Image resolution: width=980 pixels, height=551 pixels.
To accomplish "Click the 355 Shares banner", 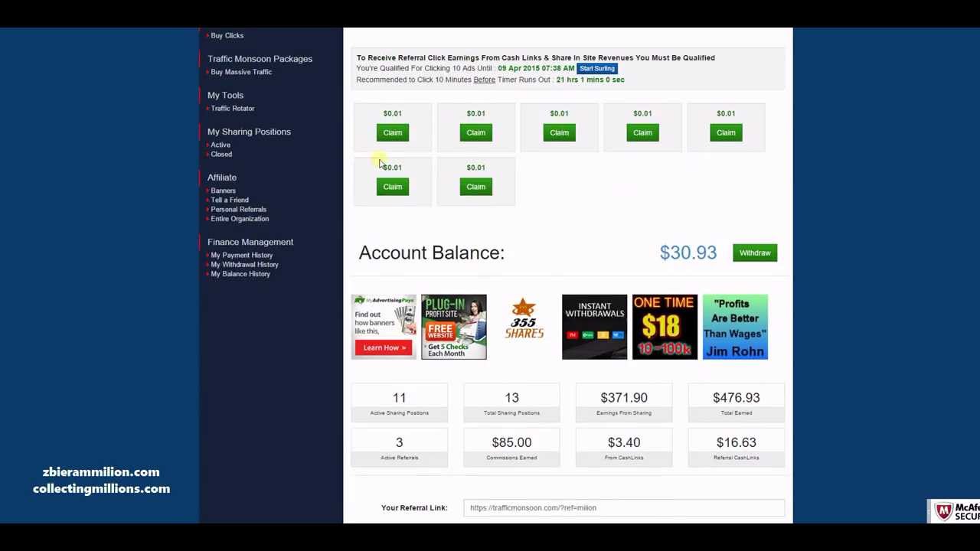I will point(524,319).
